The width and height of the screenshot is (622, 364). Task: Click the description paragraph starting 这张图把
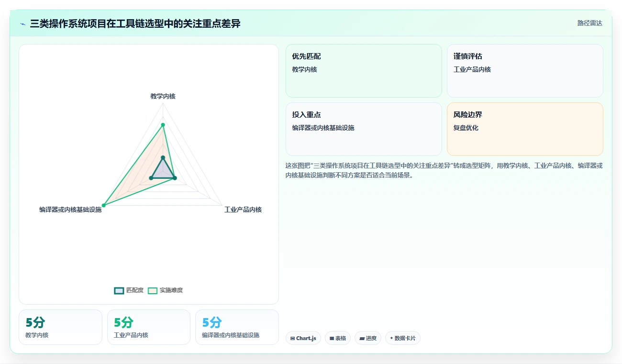[444, 170]
